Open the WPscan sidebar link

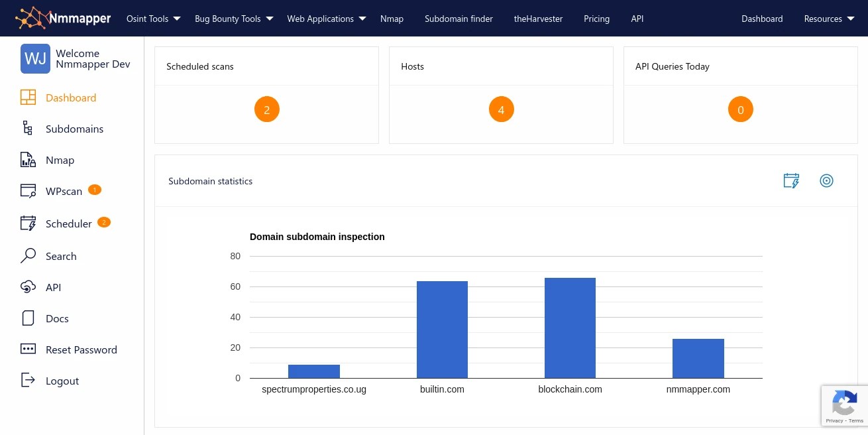click(64, 191)
